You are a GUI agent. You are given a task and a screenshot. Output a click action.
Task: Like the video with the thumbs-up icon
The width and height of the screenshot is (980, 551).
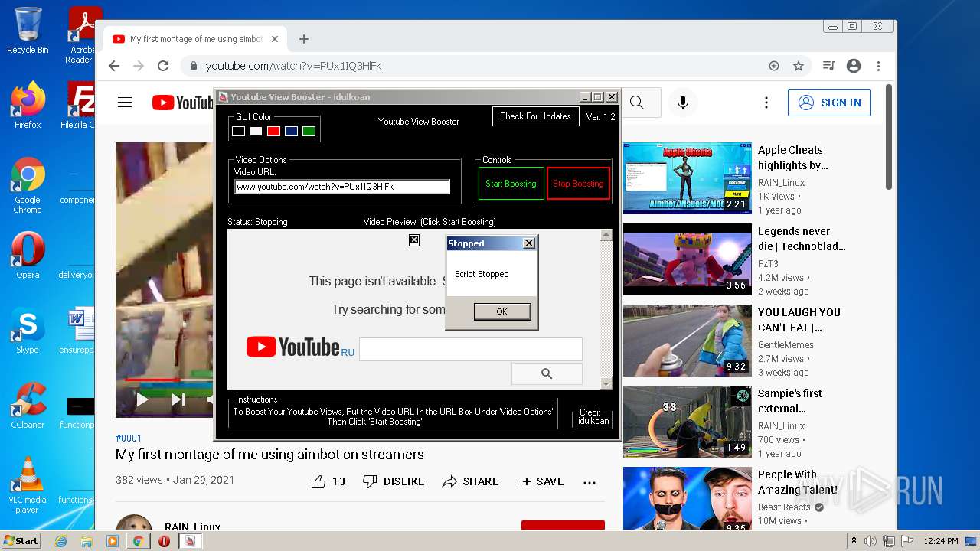point(318,481)
